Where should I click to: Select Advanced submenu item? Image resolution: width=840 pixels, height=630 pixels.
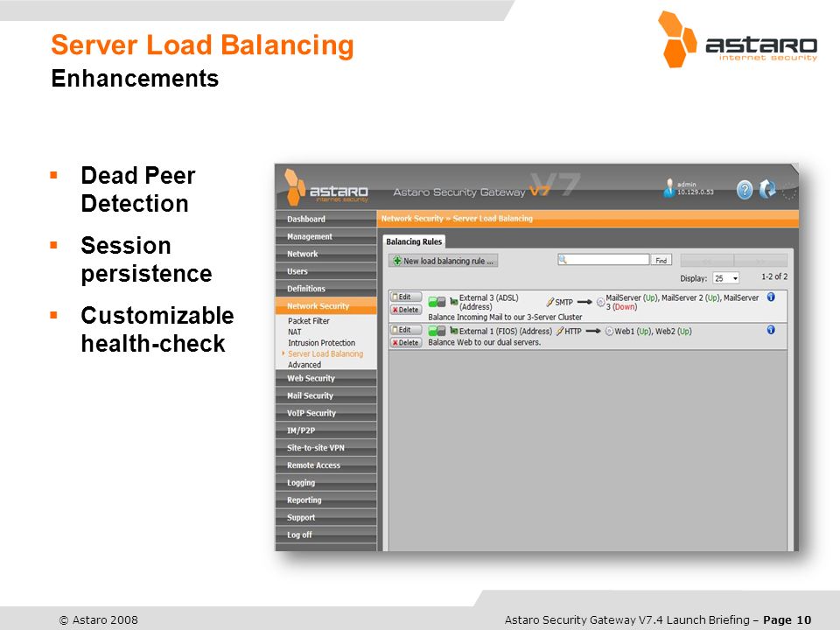pos(304,365)
